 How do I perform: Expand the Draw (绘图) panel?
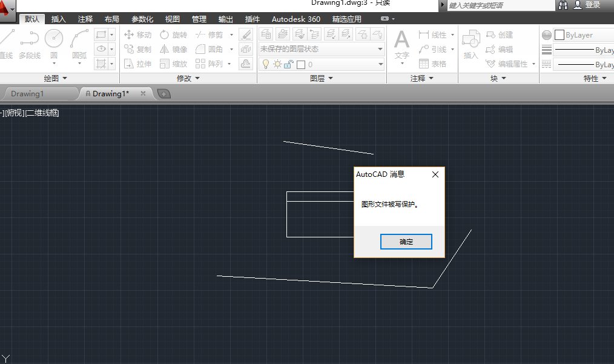click(56, 78)
